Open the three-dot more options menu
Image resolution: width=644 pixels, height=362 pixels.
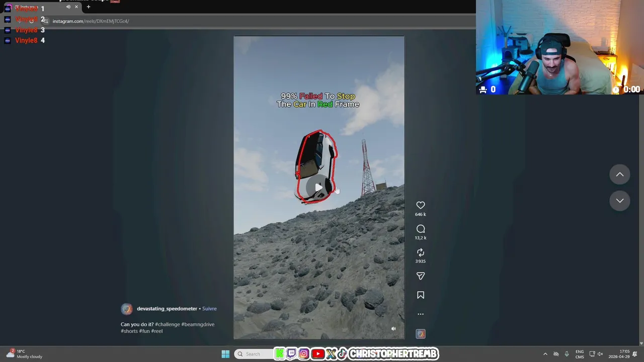click(421, 314)
